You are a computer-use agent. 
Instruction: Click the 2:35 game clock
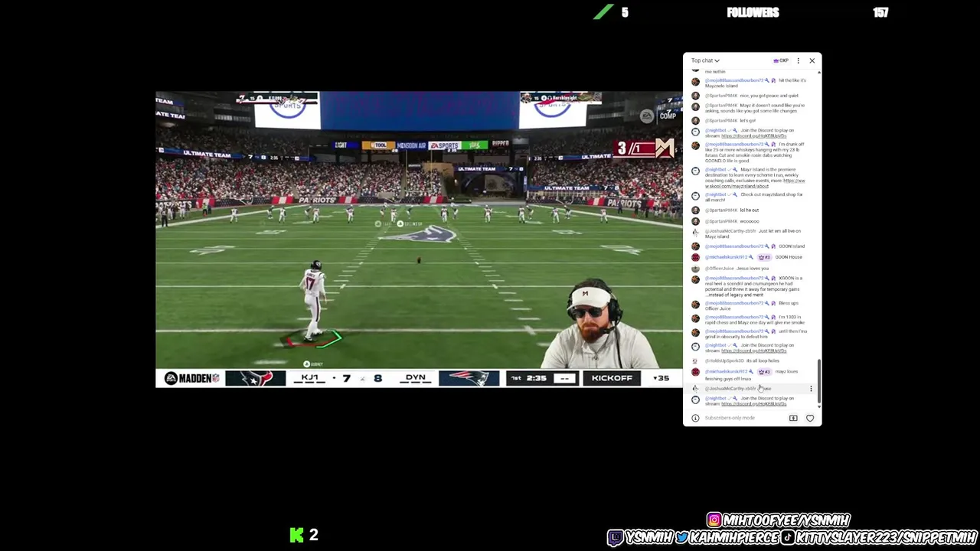[537, 378]
